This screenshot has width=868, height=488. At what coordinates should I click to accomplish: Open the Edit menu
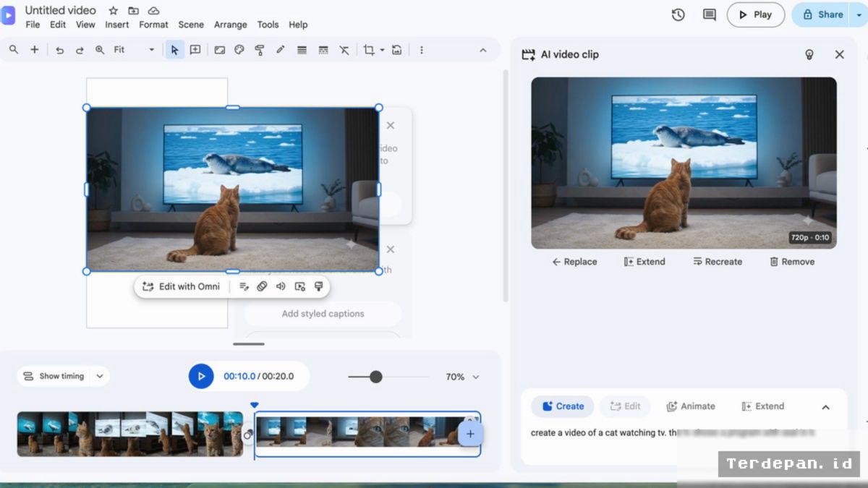[58, 25]
